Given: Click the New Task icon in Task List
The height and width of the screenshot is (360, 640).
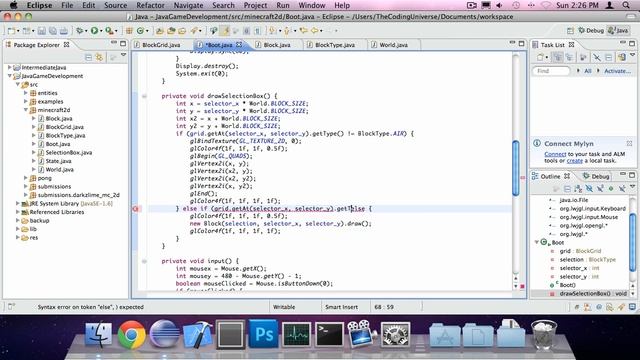Looking at the screenshot, I should coord(540,58).
